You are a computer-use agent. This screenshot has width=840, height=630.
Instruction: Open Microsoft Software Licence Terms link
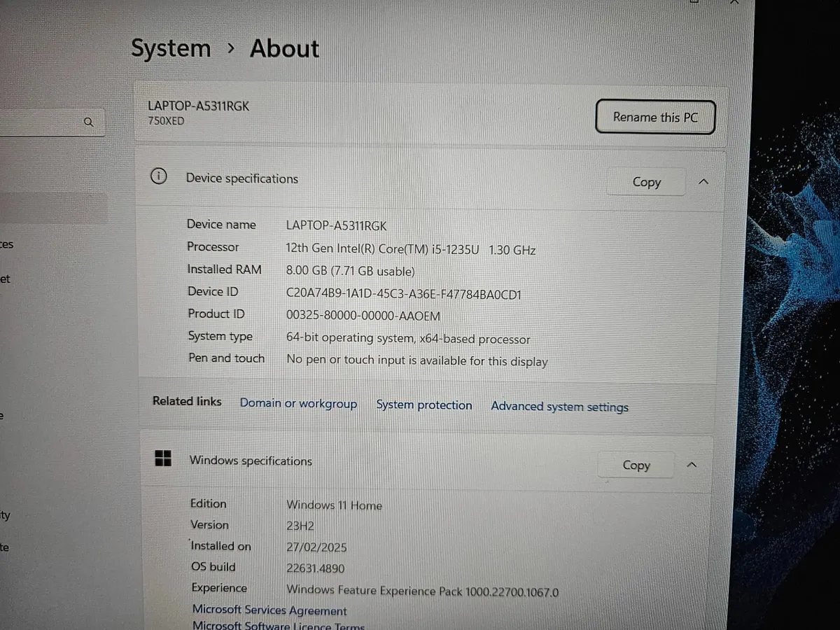(x=279, y=625)
